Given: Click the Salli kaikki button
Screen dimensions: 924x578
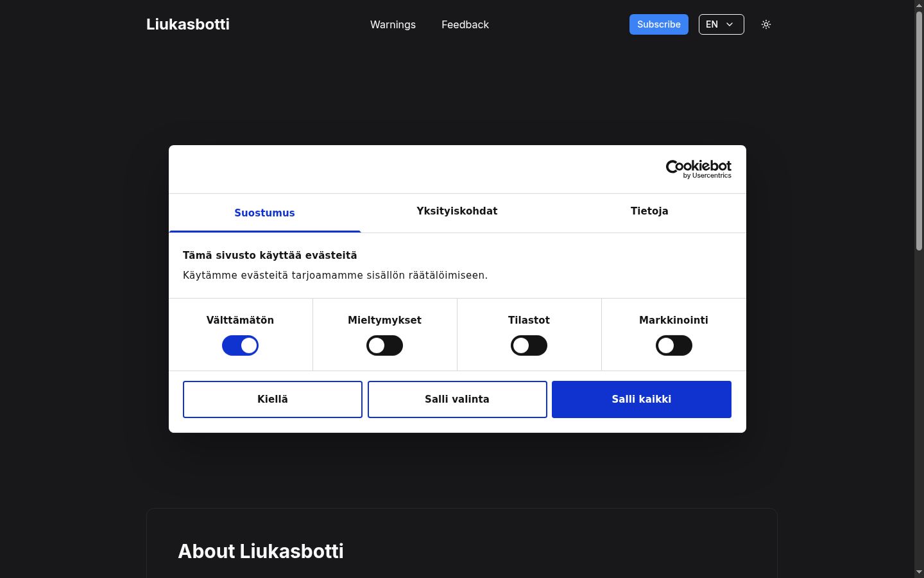Looking at the screenshot, I should click(x=642, y=399).
